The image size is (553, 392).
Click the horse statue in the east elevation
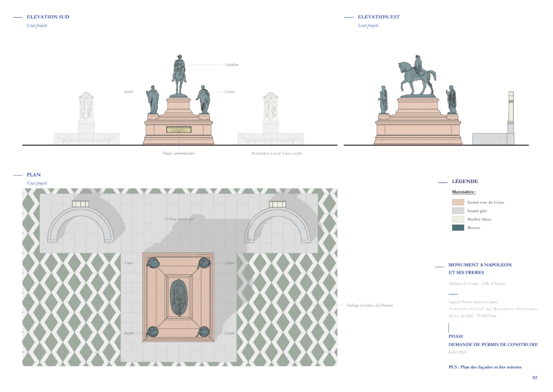point(417,77)
